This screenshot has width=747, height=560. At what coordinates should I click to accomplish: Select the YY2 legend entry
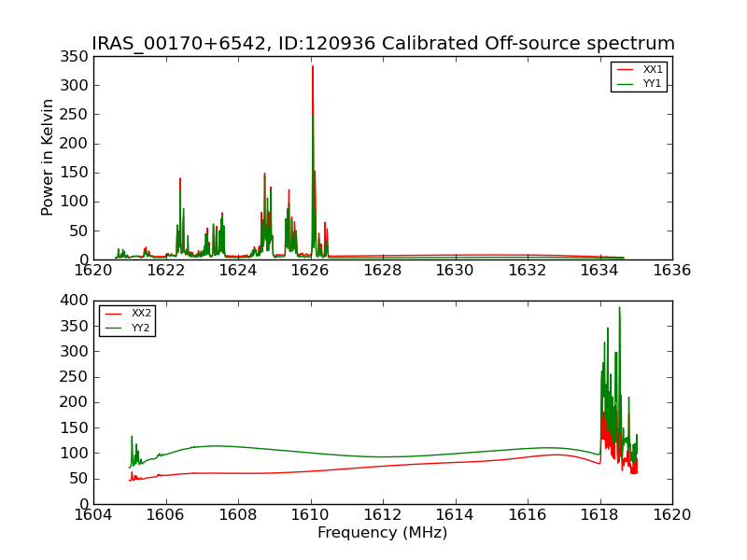(x=127, y=328)
